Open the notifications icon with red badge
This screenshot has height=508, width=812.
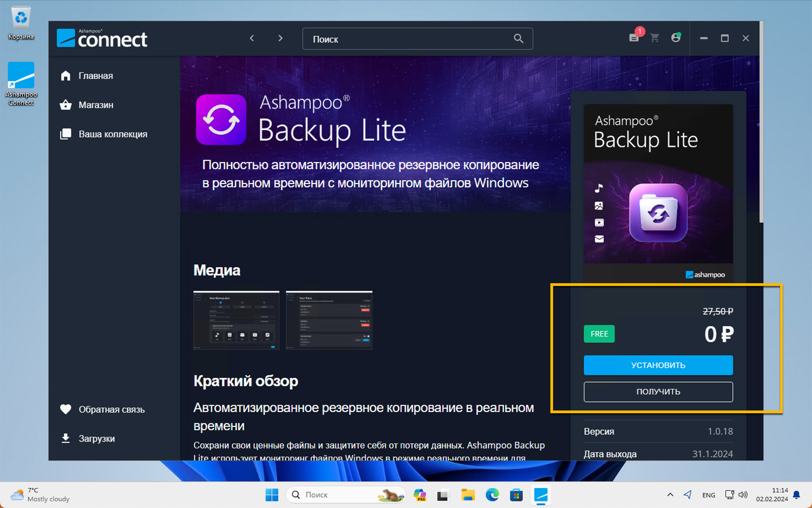coord(633,38)
